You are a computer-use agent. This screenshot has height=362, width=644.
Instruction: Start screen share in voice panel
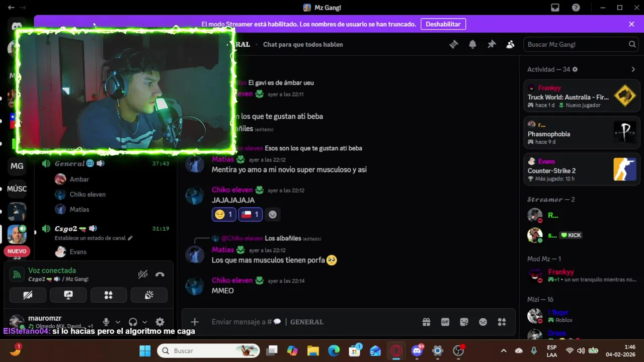click(68, 295)
